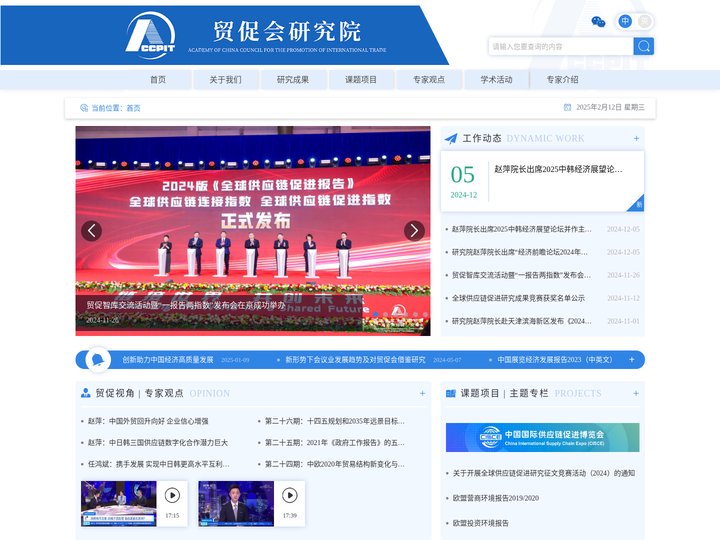Open the panel discussion video thumbnail
The image size is (720, 540).
(x=118, y=504)
